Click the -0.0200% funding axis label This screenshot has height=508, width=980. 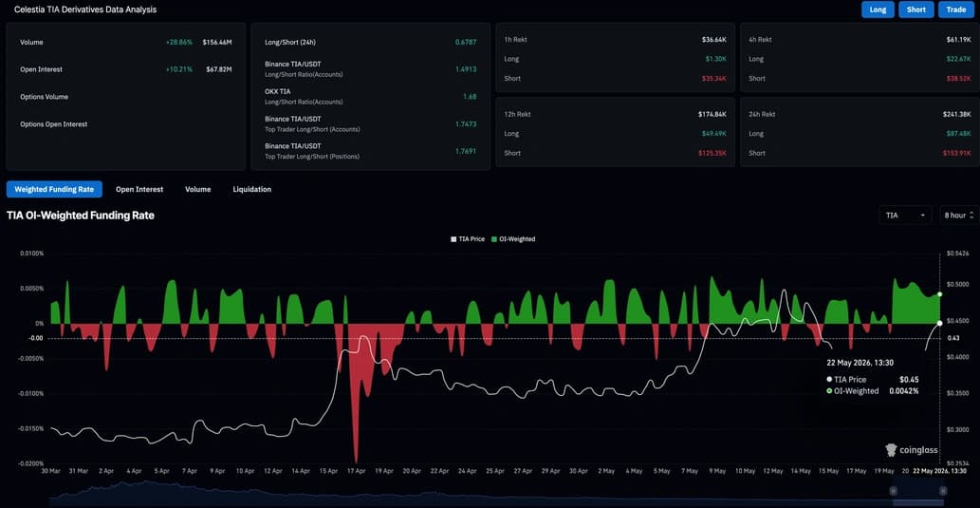[31, 463]
